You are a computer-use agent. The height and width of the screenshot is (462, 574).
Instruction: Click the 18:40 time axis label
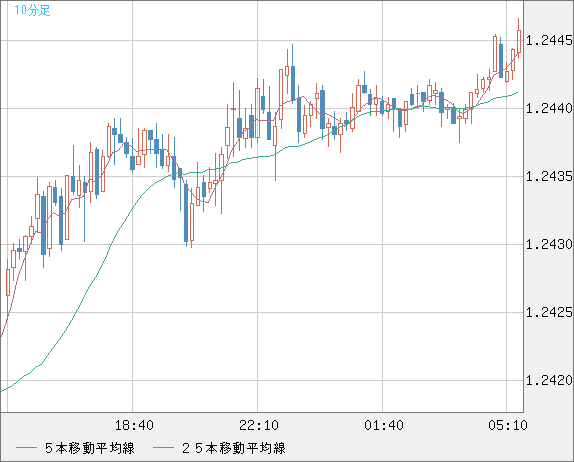(134, 425)
